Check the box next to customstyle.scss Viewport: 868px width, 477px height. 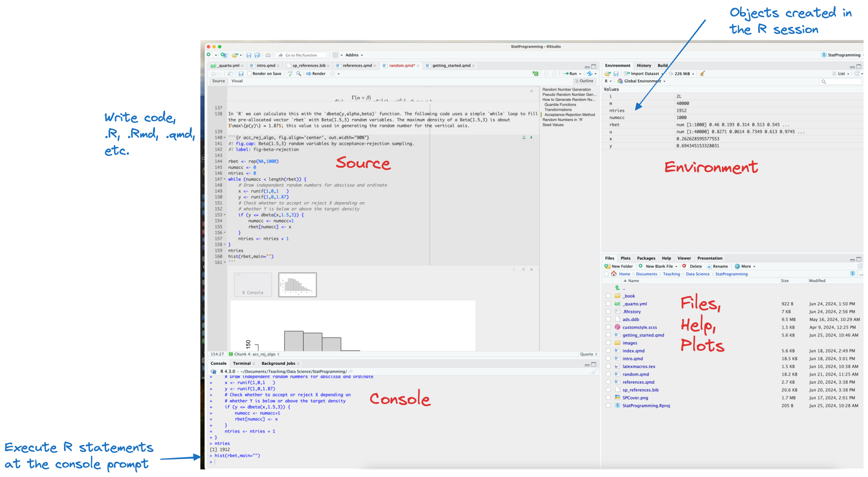tap(608, 327)
